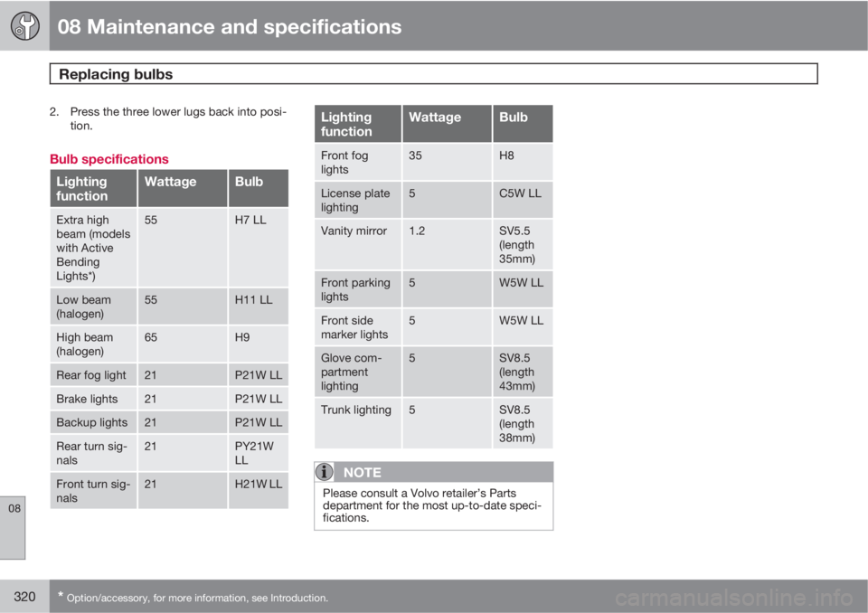
Task: Click 'W5W LL' in the Front side marker row
Action: tap(521, 320)
